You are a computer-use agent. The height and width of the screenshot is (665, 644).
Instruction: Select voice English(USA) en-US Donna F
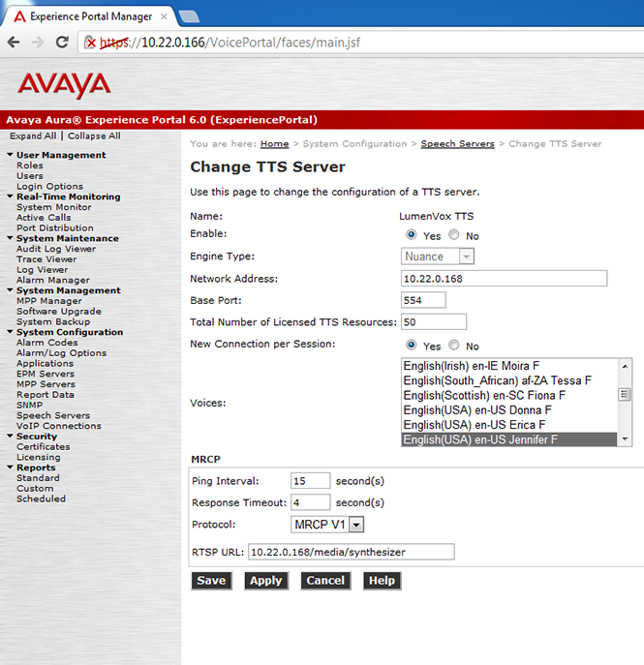pyautogui.click(x=509, y=410)
